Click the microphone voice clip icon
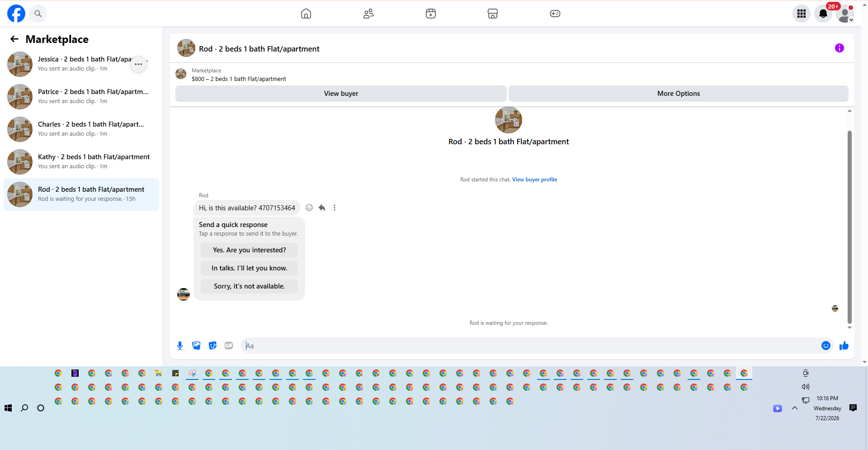 click(x=180, y=346)
